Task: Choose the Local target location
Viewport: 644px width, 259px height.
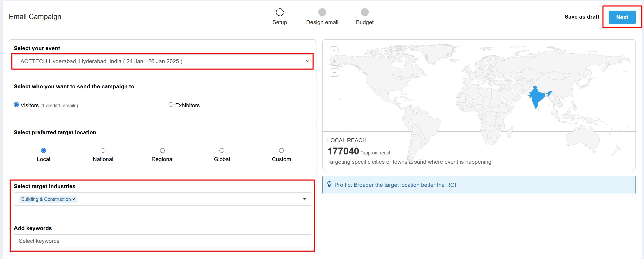Action: point(44,150)
